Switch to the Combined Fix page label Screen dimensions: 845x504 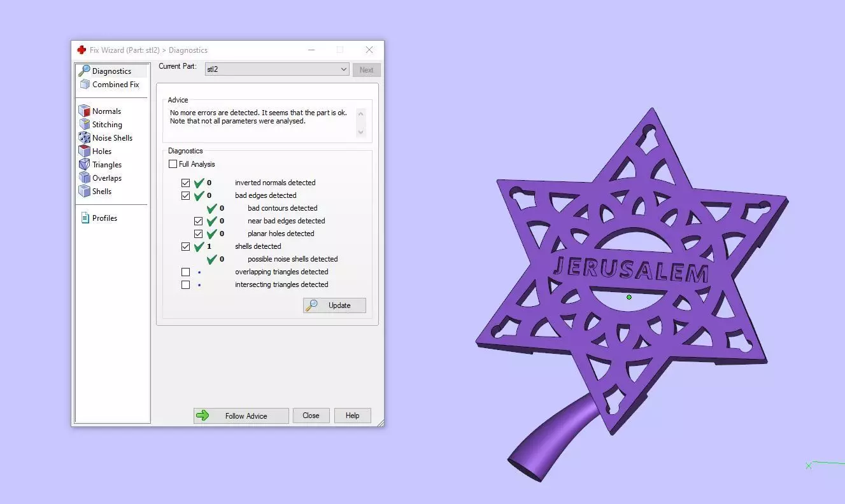(x=116, y=85)
